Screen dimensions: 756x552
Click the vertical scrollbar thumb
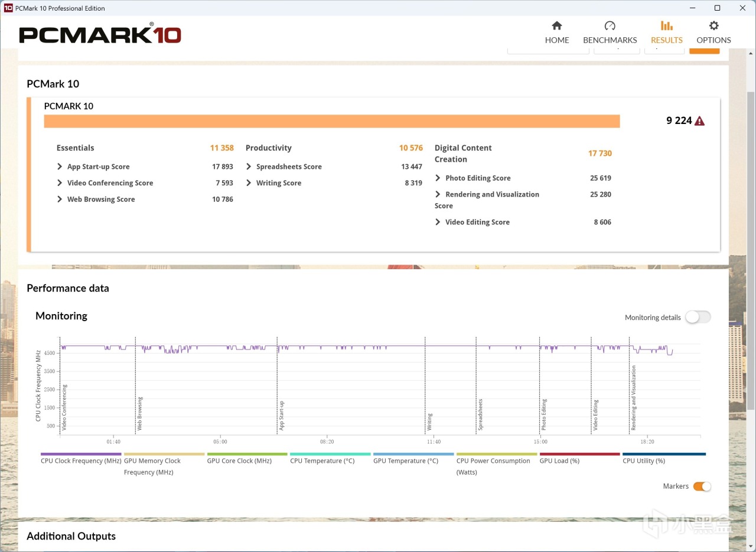751,251
